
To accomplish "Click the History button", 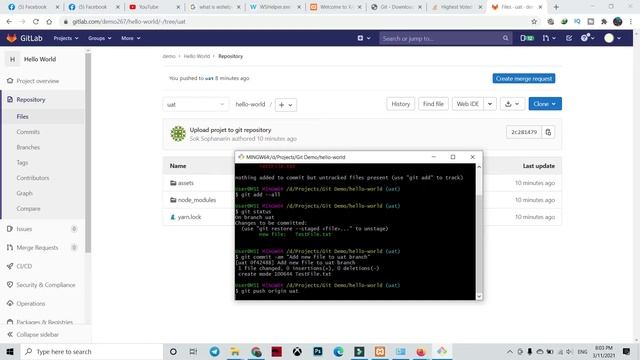I will 400,104.
